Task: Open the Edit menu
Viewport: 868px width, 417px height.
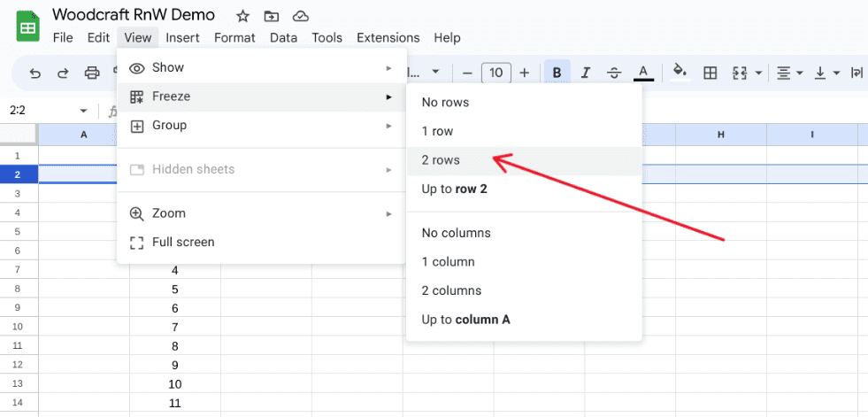Action: pos(98,38)
